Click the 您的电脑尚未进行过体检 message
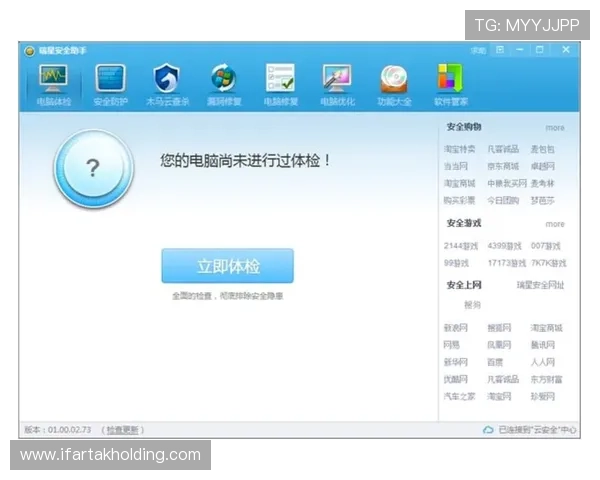 click(245, 160)
